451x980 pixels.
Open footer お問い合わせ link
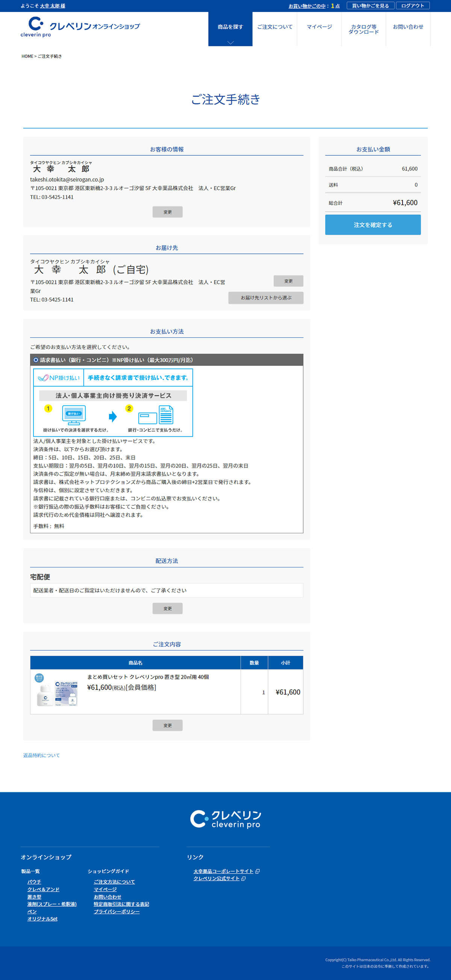(x=107, y=897)
